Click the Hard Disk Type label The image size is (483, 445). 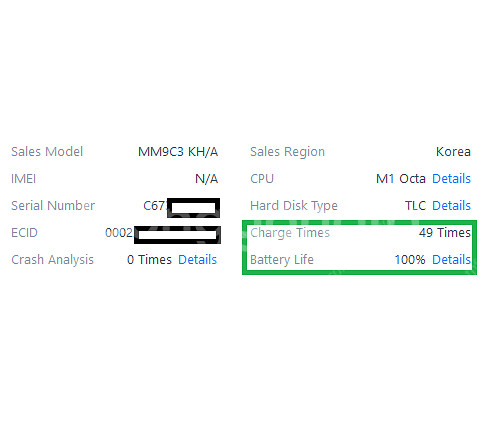coord(294,206)
